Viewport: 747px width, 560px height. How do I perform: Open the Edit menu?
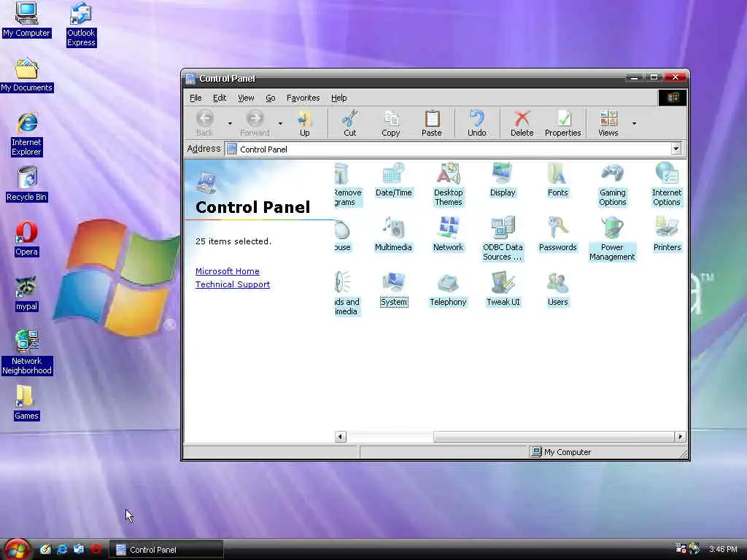pos(219,98)
